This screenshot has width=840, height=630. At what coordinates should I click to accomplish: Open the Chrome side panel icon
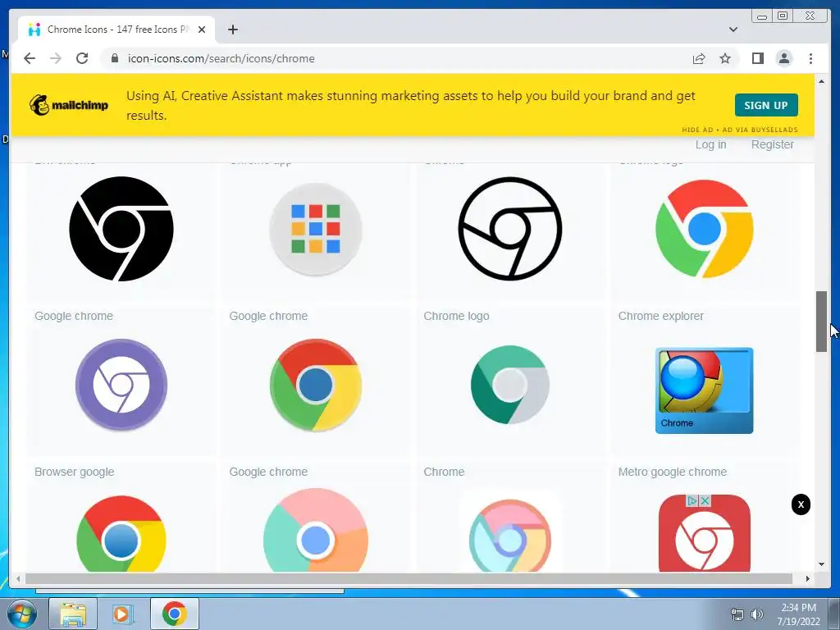[x=757, y=58]
